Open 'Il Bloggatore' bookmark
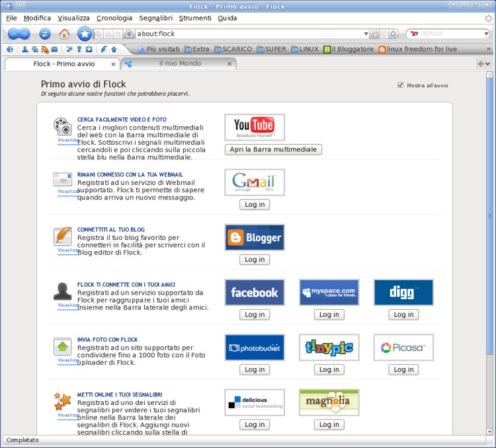Screen dimensions: 496x448 tap(349, 50)
